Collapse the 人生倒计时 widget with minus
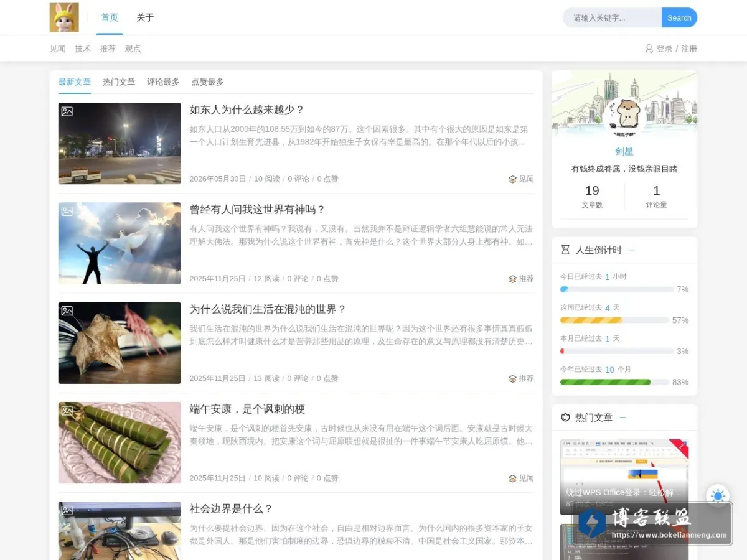 pos(632,250)
